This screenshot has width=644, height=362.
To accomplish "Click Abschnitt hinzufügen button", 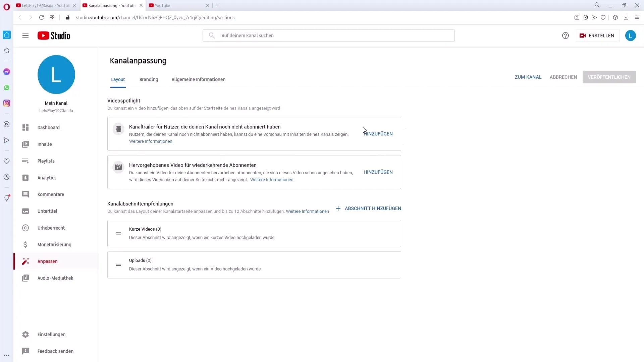I will (369, 208).
